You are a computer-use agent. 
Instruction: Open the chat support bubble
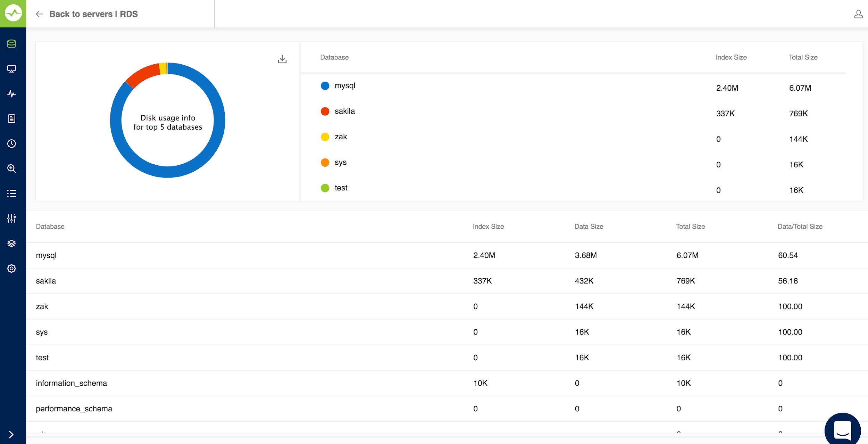[x=842, y=430]
